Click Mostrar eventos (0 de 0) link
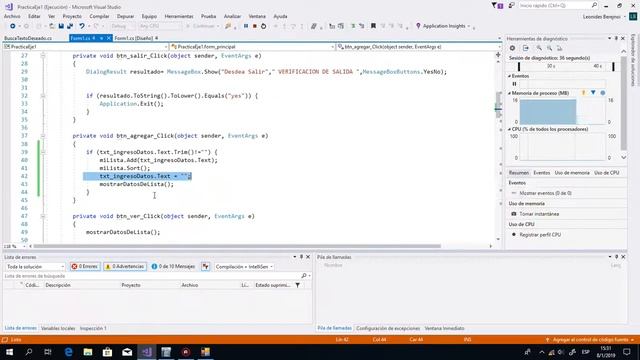 point(545,193)
